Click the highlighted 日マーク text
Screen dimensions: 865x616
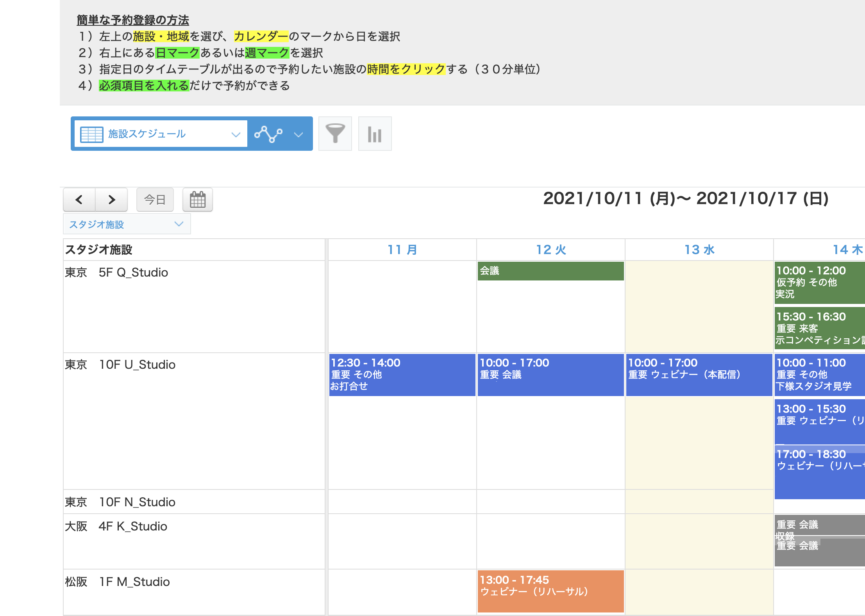[x=178, y=53]
